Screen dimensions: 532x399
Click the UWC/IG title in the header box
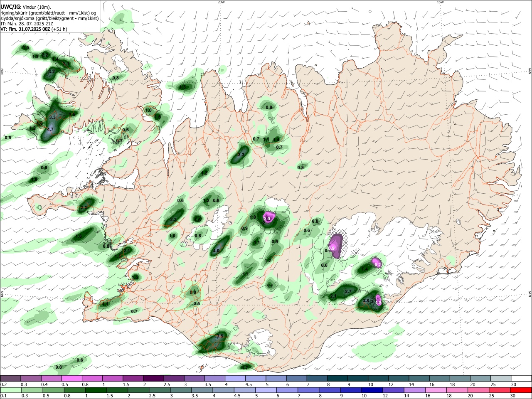[10, 7]
